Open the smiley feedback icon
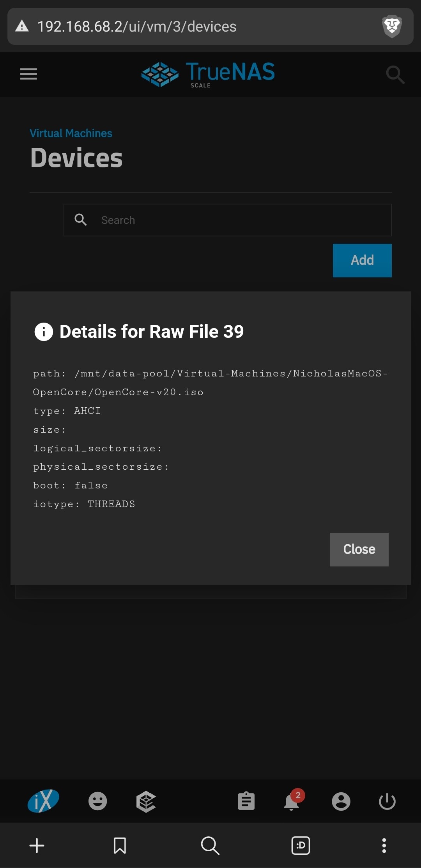 click(x=97, y=801)
